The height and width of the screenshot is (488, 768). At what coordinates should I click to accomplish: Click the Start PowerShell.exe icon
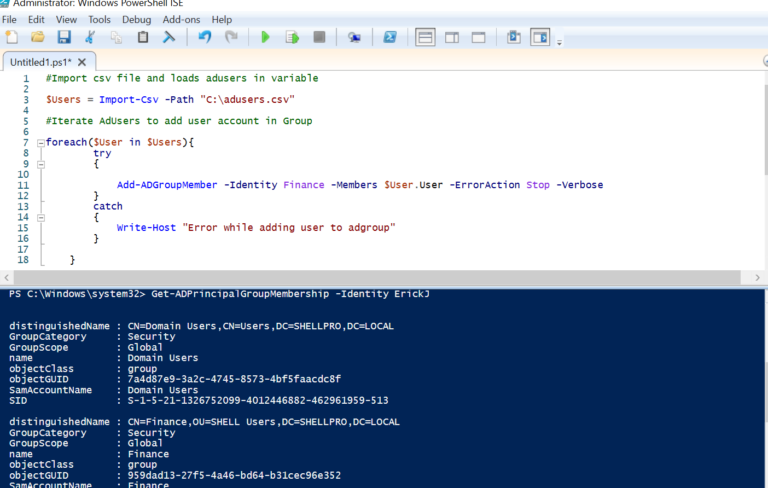pyautogui.click(x=390, y=37)
